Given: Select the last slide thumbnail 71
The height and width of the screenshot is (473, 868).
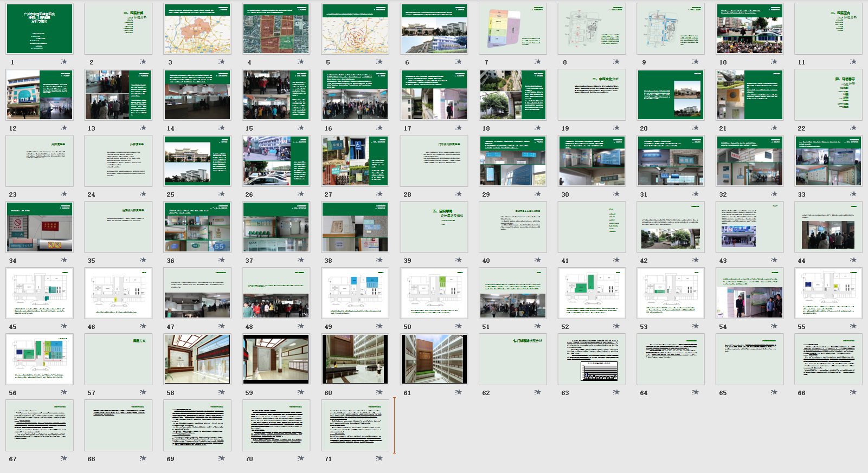Looking at the screenshot, I should [x=355, y=425].
